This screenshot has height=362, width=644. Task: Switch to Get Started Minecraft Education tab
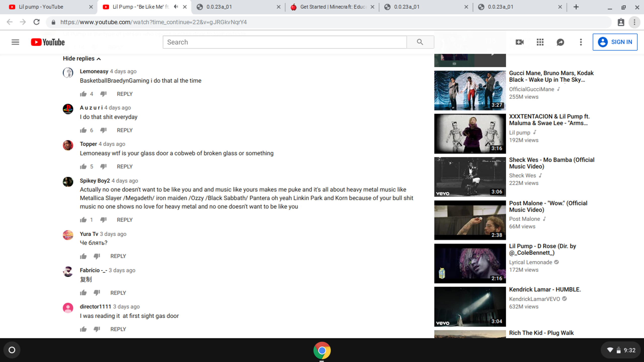332,7
